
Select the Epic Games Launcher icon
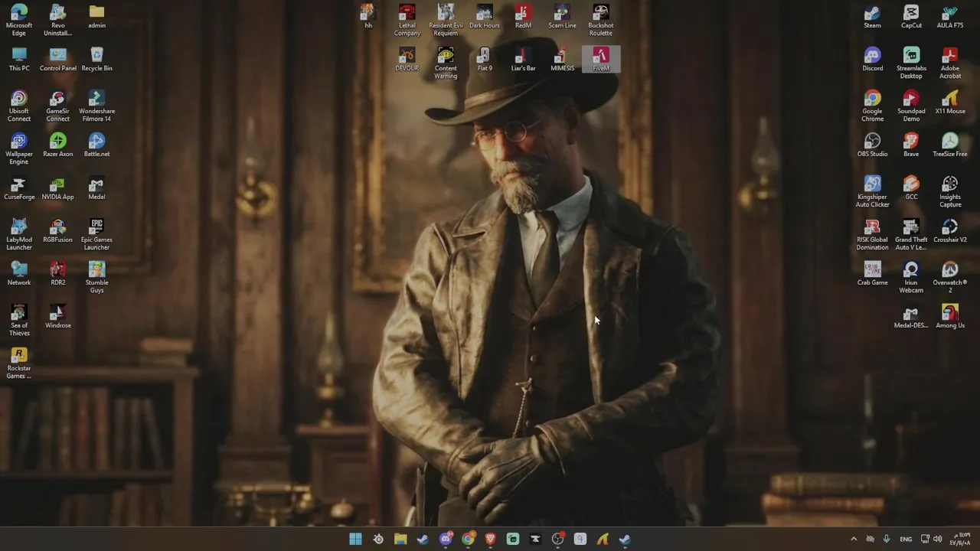coord(96,234)
